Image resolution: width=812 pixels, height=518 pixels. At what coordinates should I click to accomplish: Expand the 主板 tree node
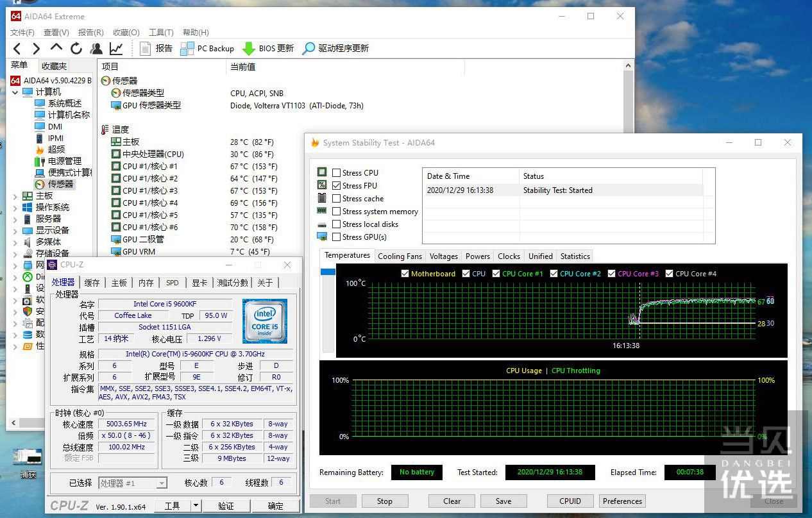[15, 196]
